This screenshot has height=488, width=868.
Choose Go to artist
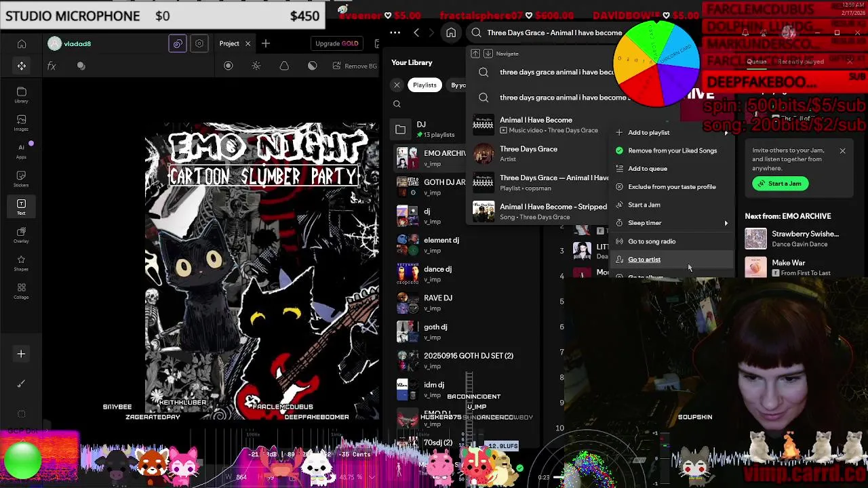[x=671, y=260]
